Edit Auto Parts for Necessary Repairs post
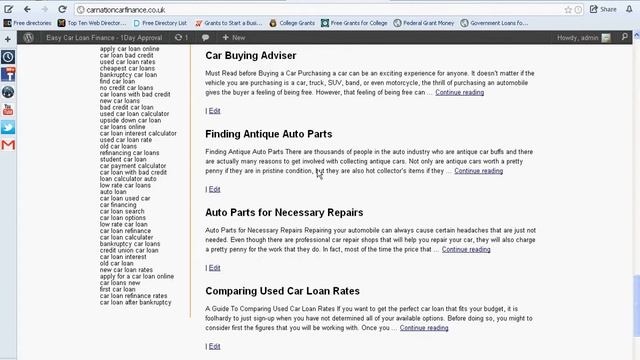 (x=214, y=268)
